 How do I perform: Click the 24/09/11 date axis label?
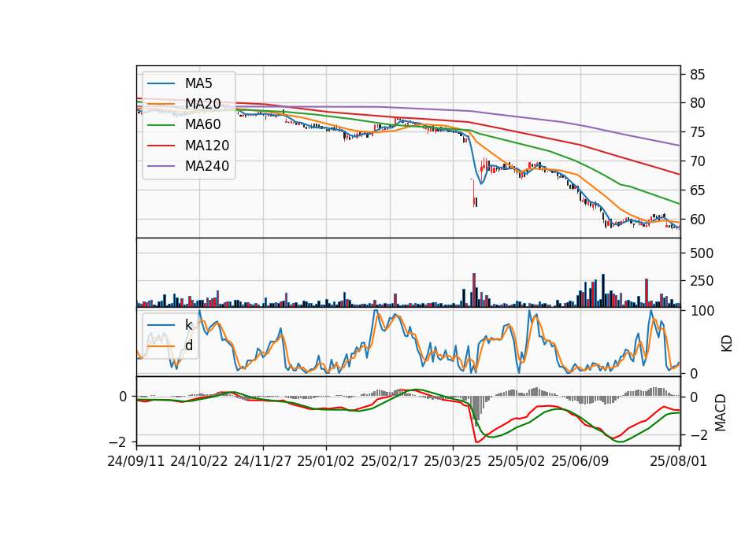(136, 461)
